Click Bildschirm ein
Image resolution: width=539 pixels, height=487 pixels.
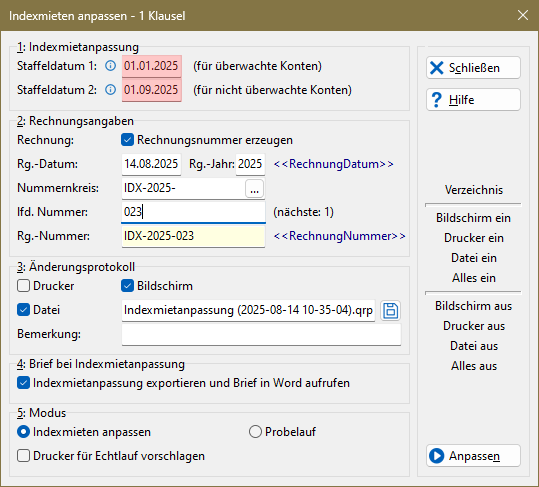[x=473, y=218]
